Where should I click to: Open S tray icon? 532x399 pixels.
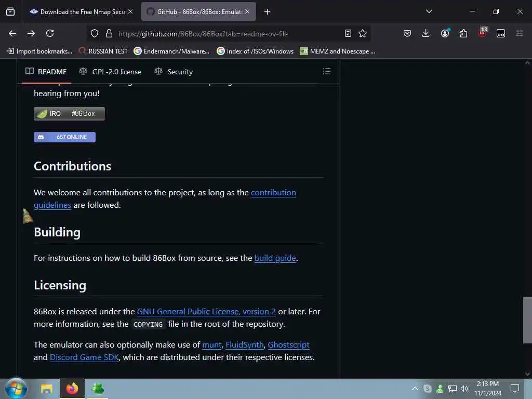click(428, 389)
